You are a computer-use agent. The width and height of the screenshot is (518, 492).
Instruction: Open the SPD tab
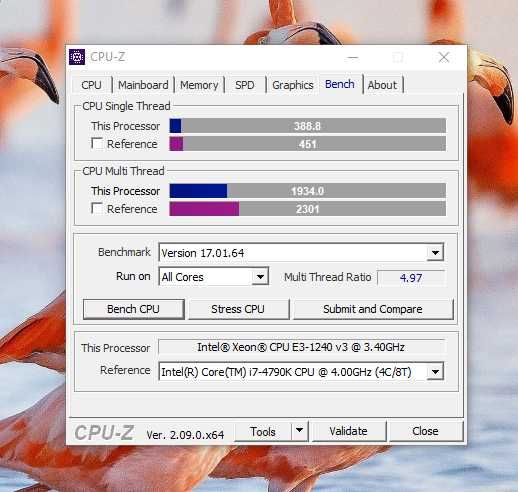pyautogui.click(x=245, y=85)
